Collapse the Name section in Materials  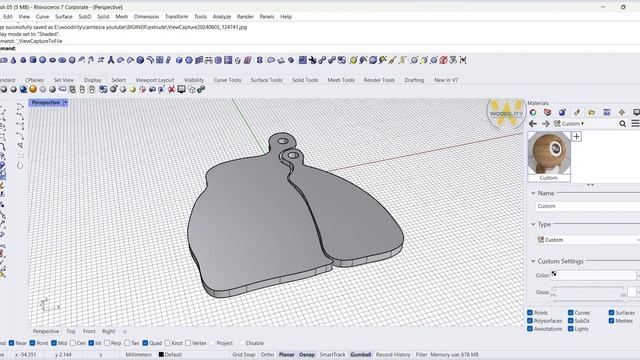coord(533,193)
